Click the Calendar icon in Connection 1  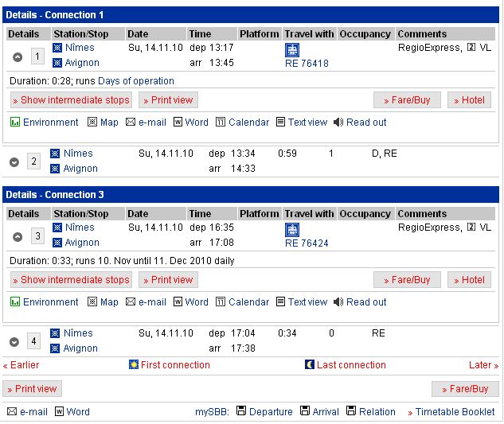(221, 122)
